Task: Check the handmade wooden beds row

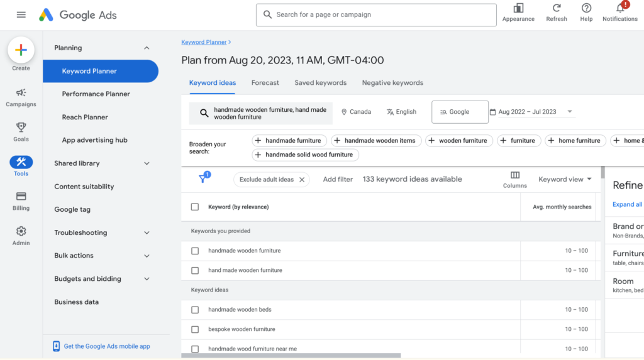Action: (x=195, y=310)
